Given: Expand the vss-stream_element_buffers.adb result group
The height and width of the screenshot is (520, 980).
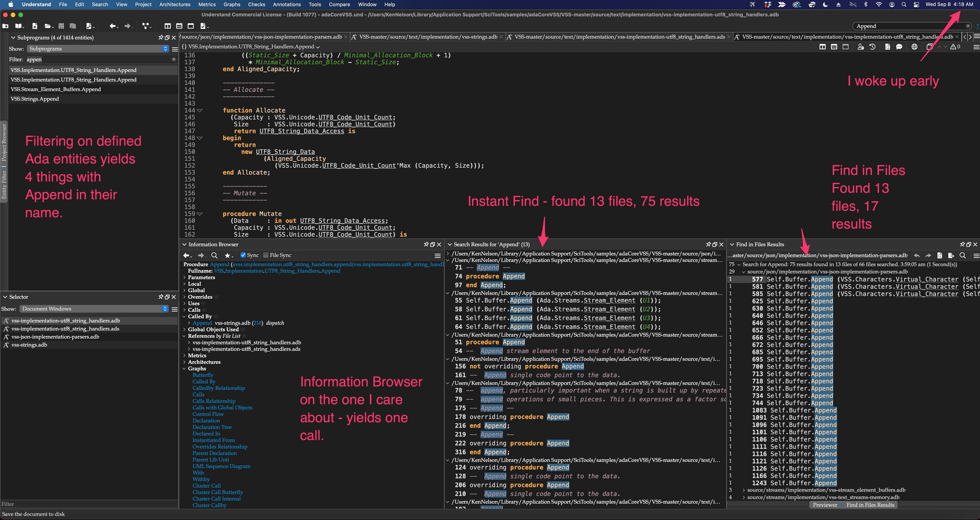Looking at the screenshot, I should tap(744, 490).
